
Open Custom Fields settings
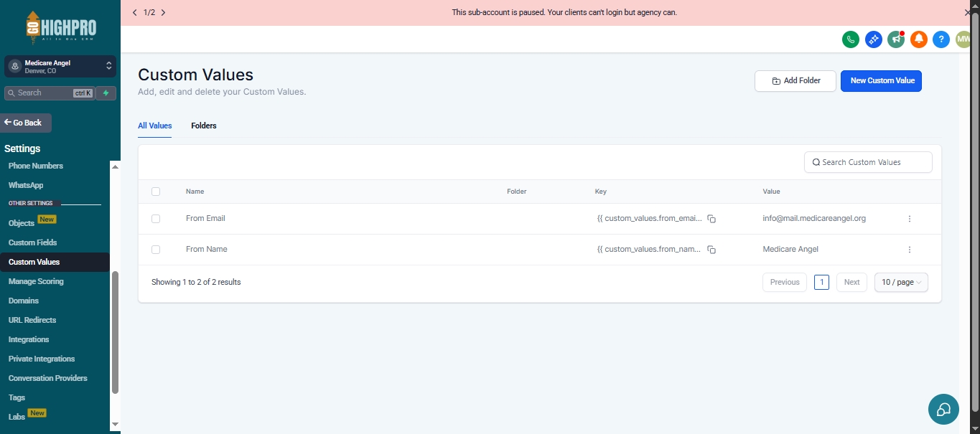(32, 242)
